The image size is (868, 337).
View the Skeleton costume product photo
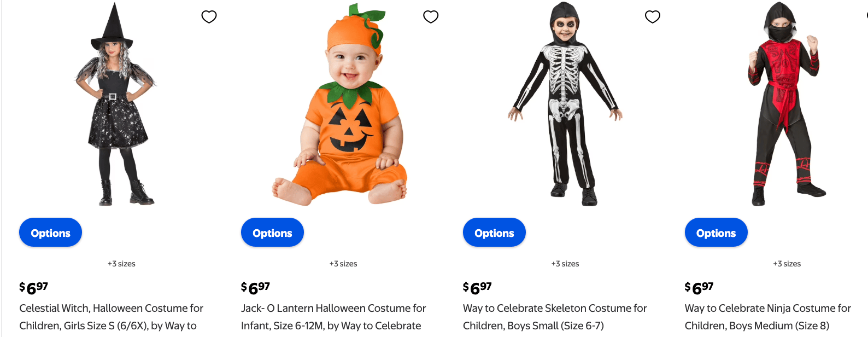tap(565, 104)
